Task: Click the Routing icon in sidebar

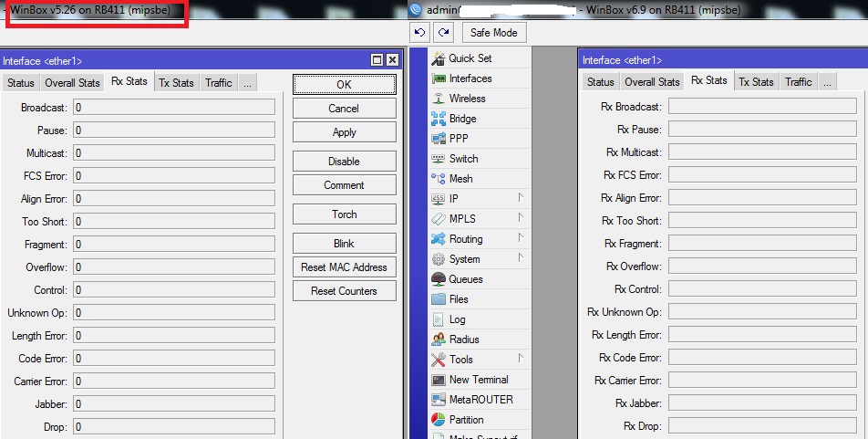Action: (439, 239)
